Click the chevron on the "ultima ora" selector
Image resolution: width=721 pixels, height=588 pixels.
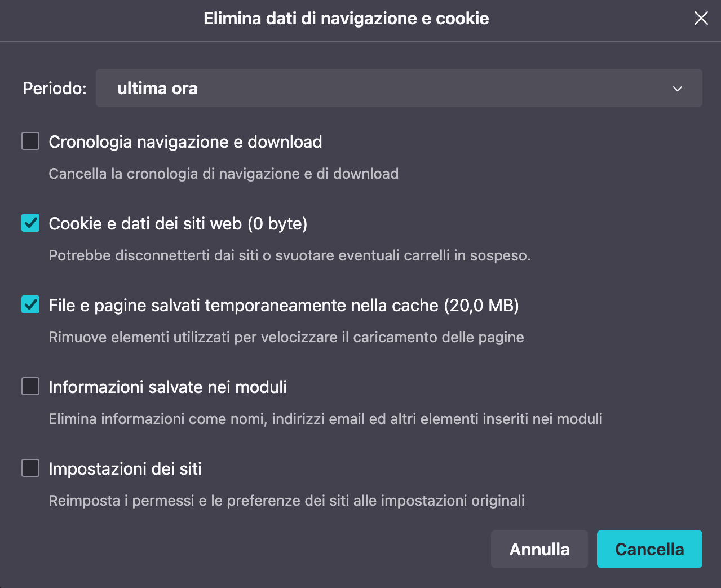[x=678, y=88]
